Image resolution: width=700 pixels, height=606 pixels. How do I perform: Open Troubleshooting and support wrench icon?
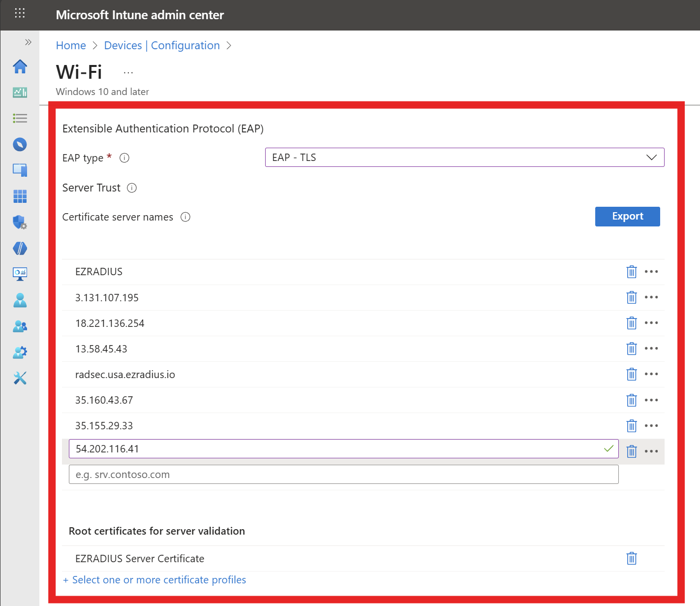(x=20, y=378)
